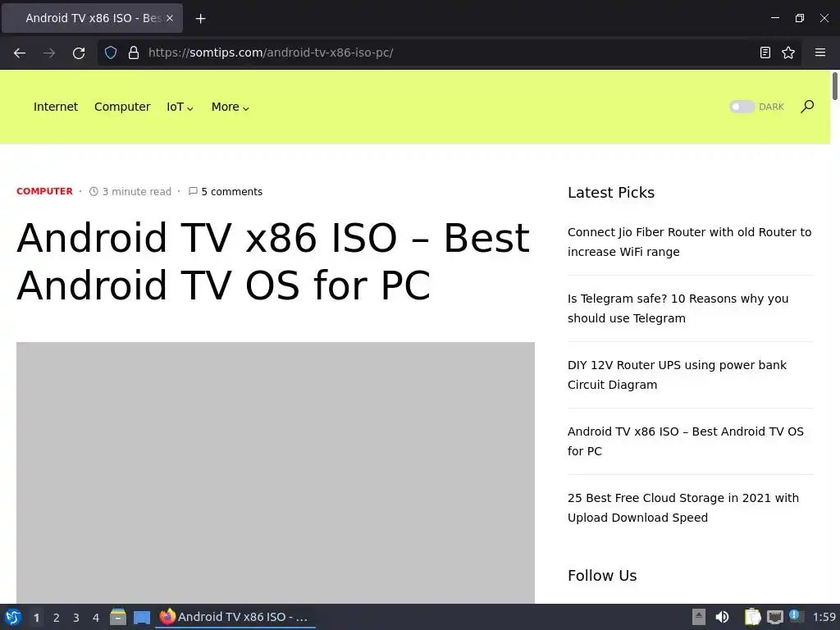Open the removable media eject tray icon
This screenshot has width=840, height=630.
[x=699, y=617]
